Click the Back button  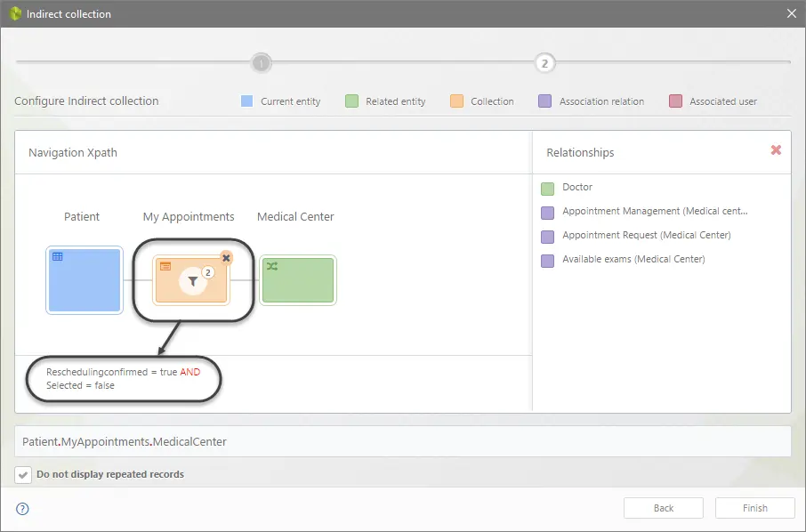(663, 508)
